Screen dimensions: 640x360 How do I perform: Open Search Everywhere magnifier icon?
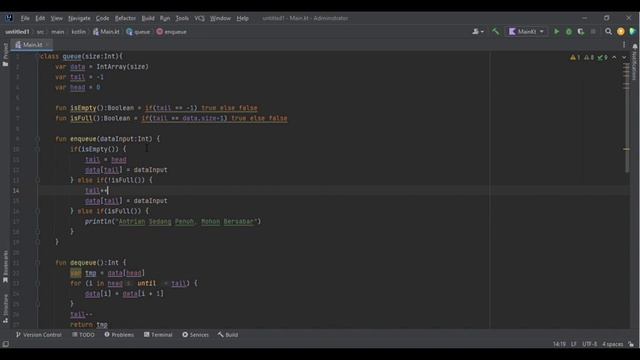click(x=608, y=31)
